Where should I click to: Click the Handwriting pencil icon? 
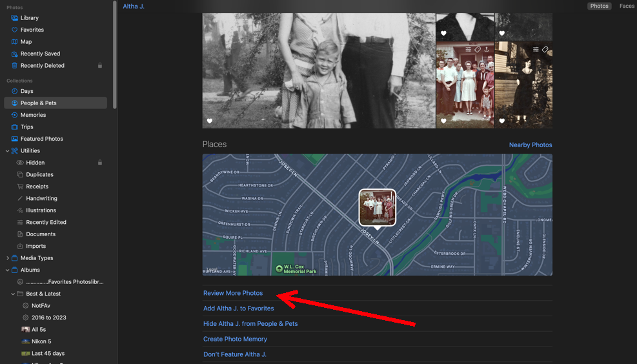pyautogui.click(x=20, y=198)
